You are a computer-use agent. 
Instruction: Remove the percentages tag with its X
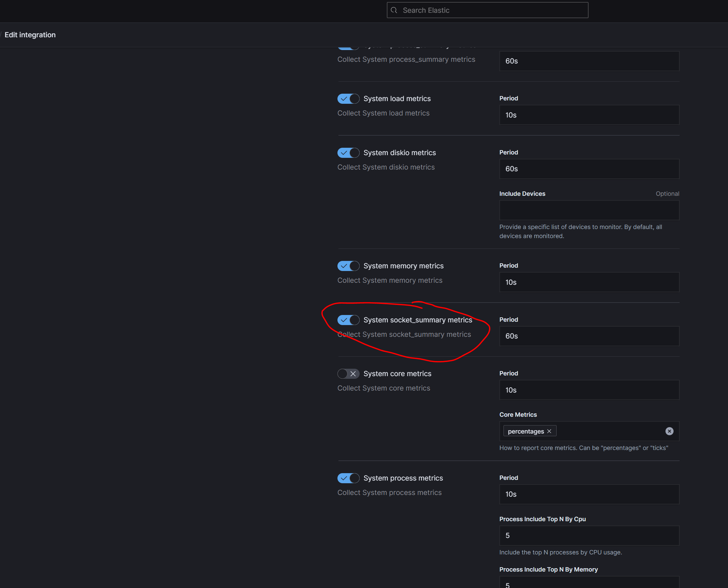point(549,431)
